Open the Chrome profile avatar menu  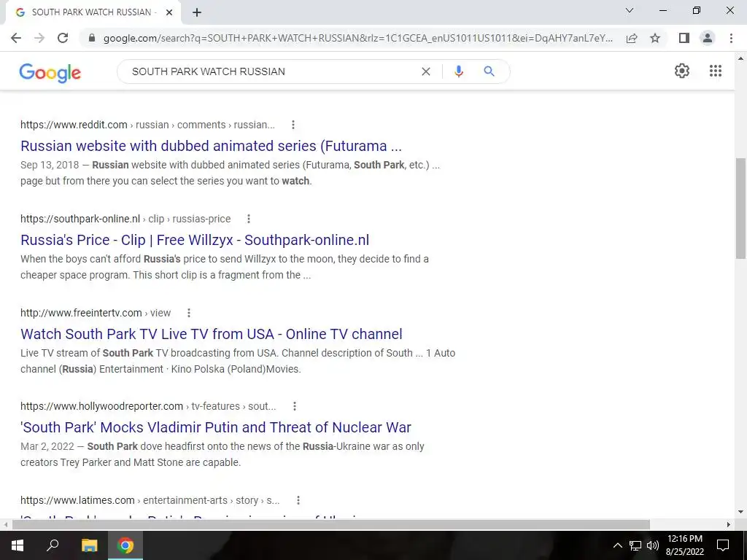coord(708,38)
